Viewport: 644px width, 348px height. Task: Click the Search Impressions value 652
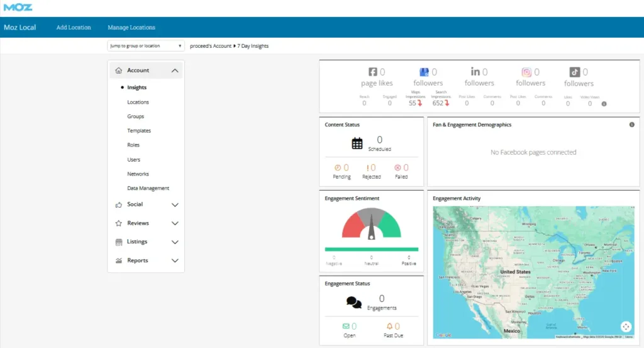[438, 103]
